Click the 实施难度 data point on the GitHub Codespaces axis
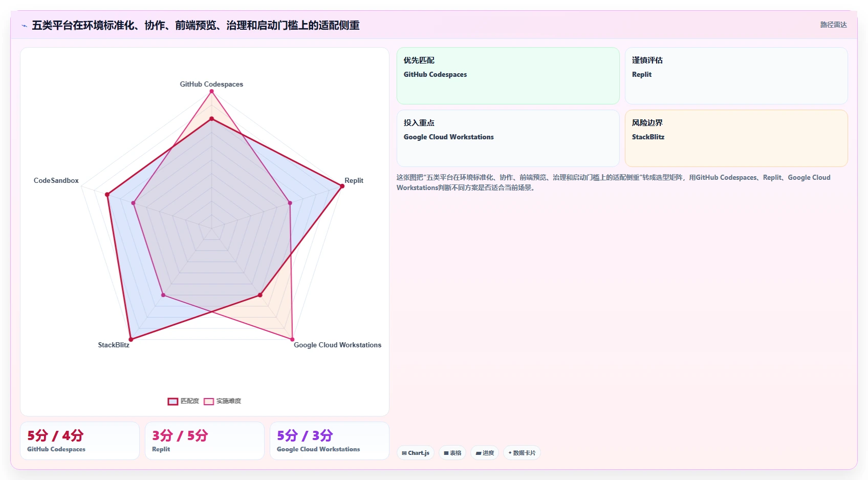868x480 pixels. click(211, 91)
